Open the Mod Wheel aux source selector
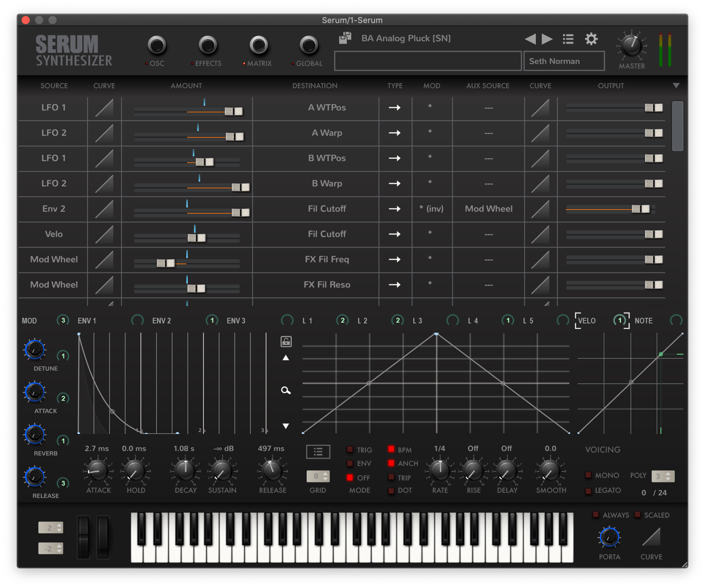 tap(488, 209)
